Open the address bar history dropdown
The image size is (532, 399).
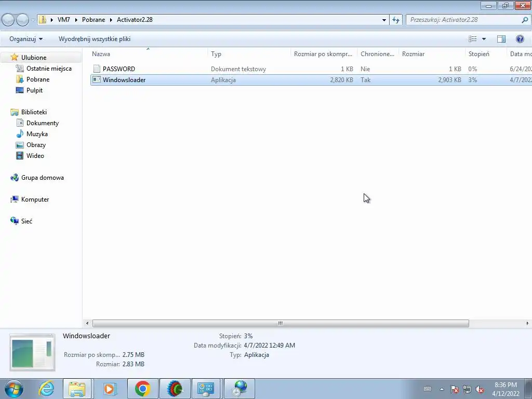384,20
